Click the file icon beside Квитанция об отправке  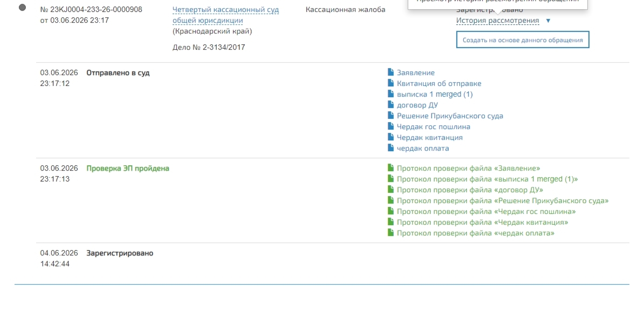coord(390,83)
